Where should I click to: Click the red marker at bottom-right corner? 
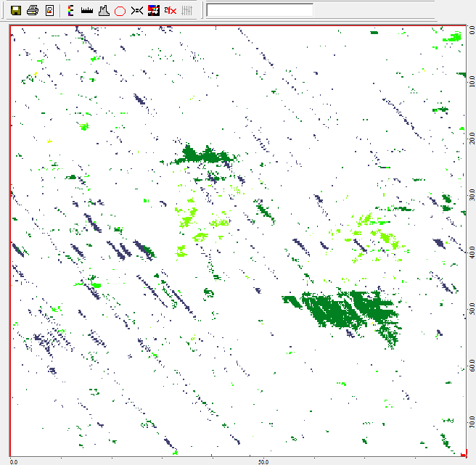pyautogui.click(x=463, y=454)
